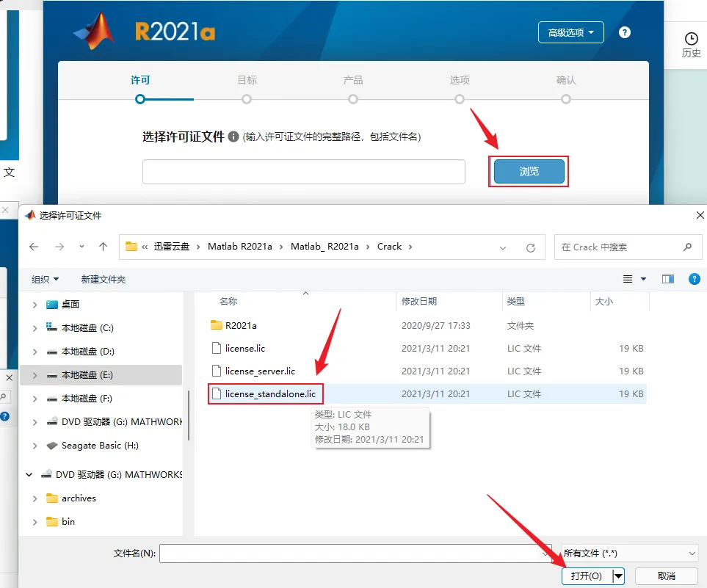
Task: Go back with the dialog back arrow
Action: pyautogui.click(x=34, y=247)
